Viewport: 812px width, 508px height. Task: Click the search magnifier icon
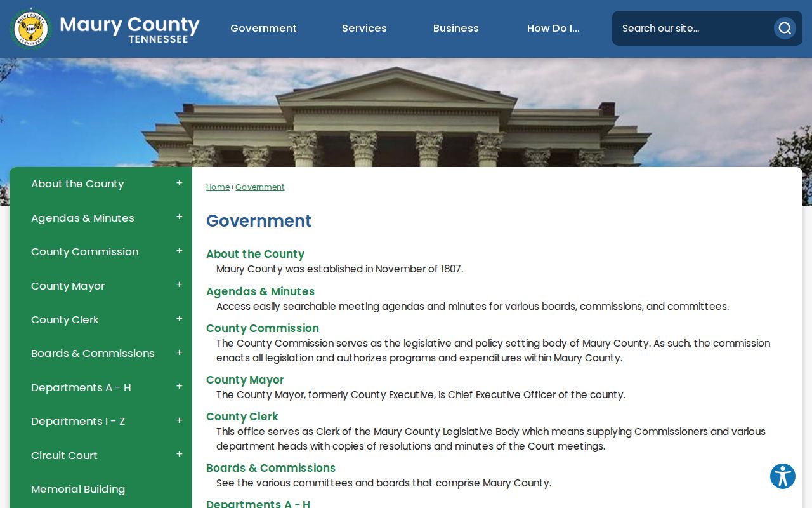click(x=785, y=28)
